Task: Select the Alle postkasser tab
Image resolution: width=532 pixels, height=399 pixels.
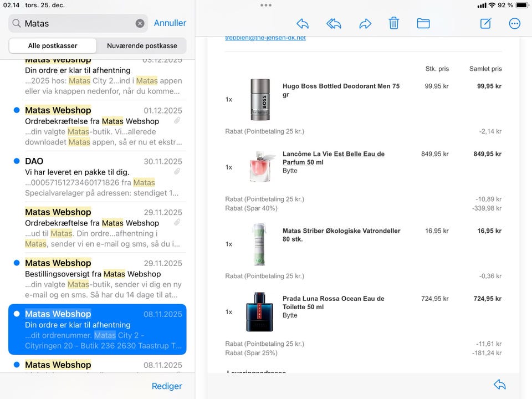Action: tap(53, 46)
